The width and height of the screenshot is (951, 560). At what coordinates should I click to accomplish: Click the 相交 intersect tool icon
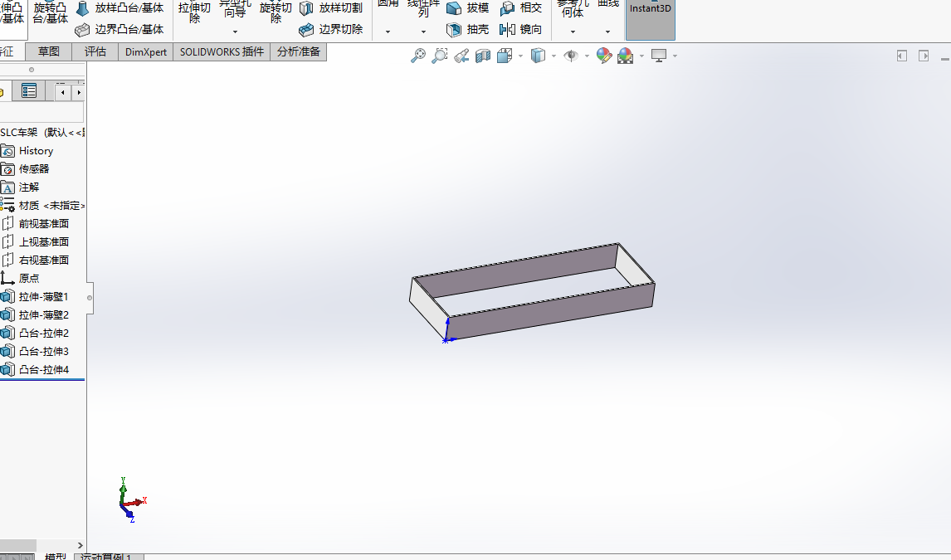tap(507, 8)
